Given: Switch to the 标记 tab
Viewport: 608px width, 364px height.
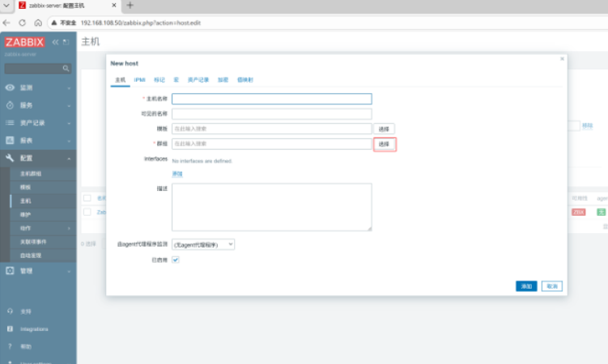Looking at the screenshot, I should pos(159,80).
